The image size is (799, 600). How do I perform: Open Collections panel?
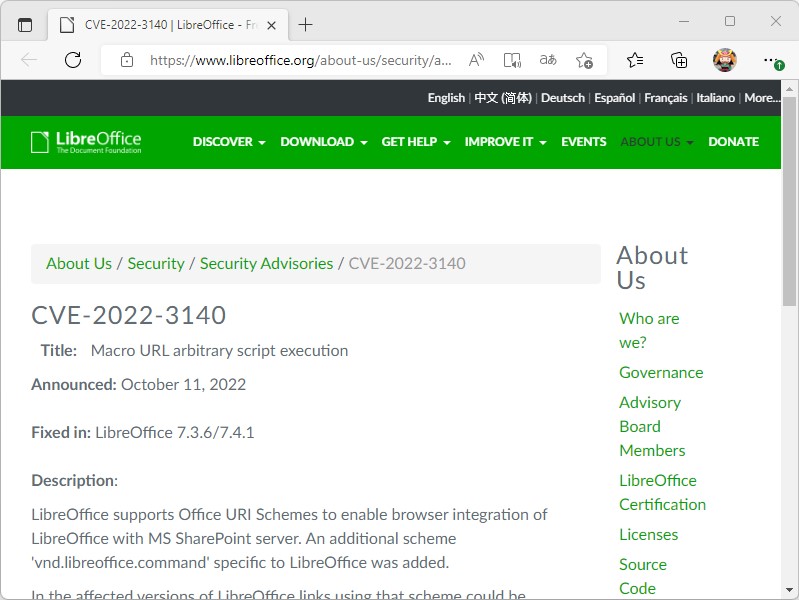point(679,60)
